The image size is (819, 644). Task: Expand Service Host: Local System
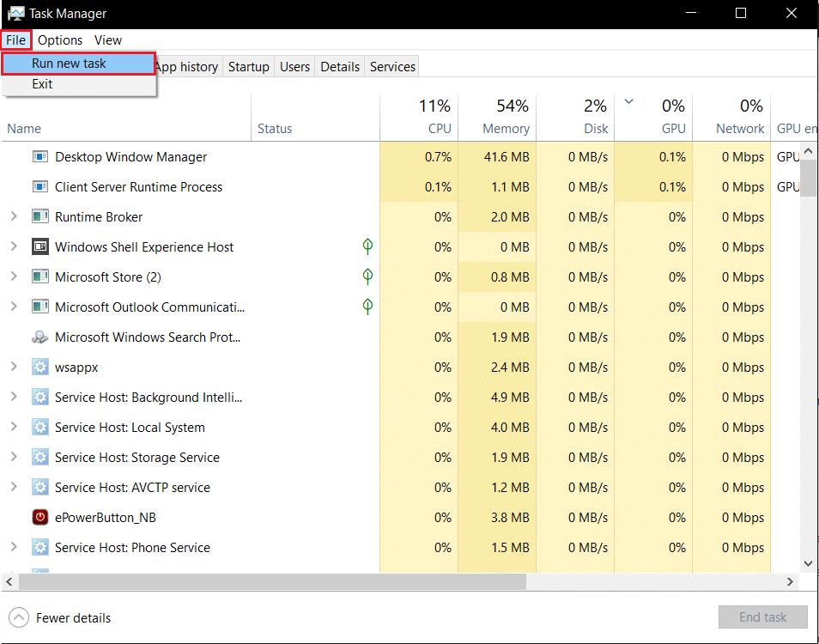click(14, 428)
